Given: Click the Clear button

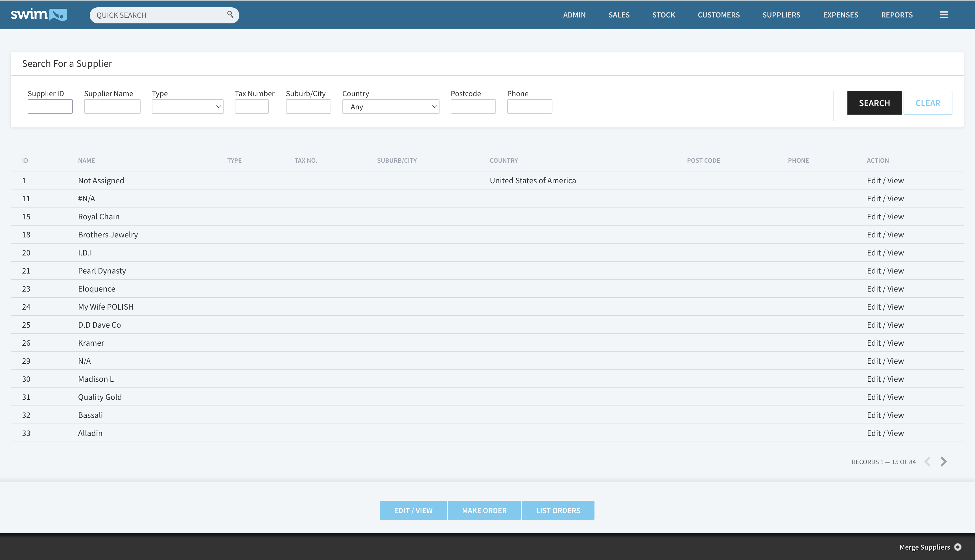Looking at the screenshot, I should [927, 103].
